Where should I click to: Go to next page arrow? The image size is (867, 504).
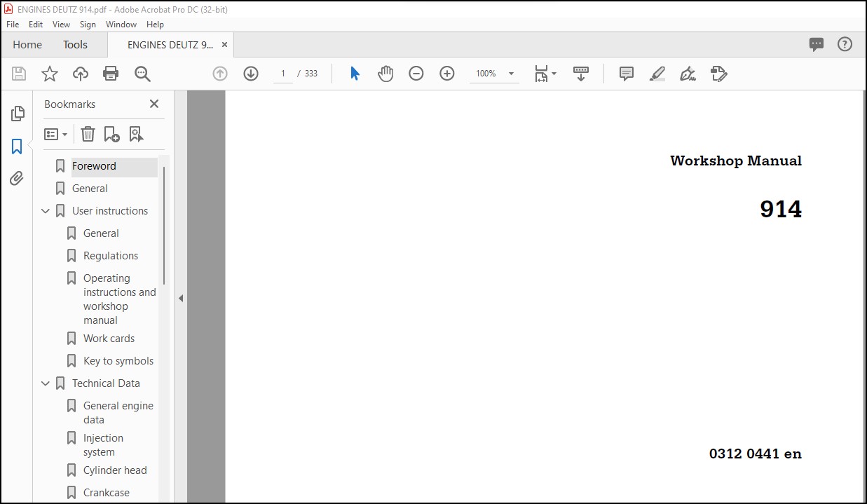pyautogui.click(x=251, y=74)
